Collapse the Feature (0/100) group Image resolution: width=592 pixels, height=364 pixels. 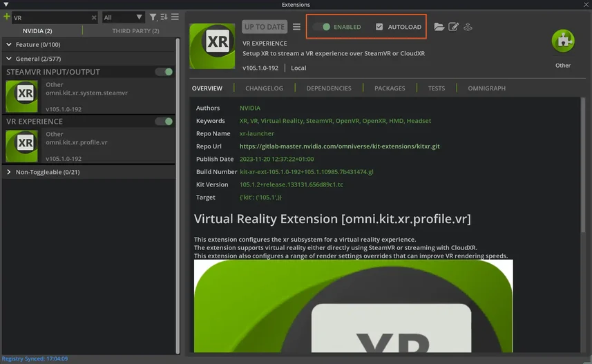[x=9, y=45]
